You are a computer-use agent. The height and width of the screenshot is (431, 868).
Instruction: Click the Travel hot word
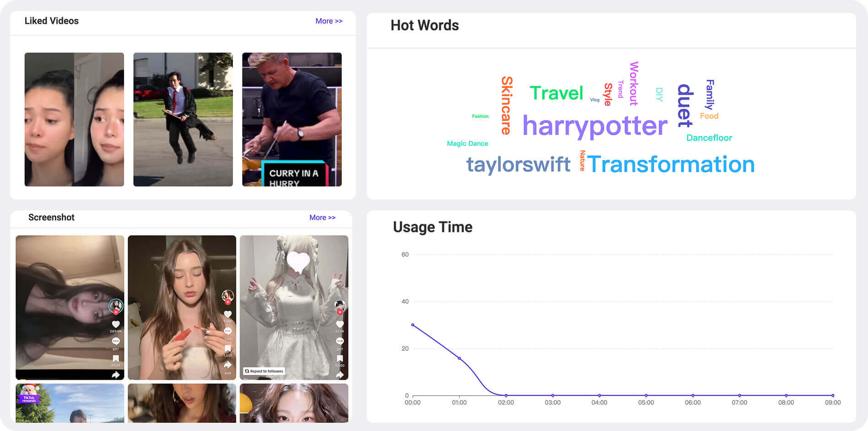[x=557, y=93]
